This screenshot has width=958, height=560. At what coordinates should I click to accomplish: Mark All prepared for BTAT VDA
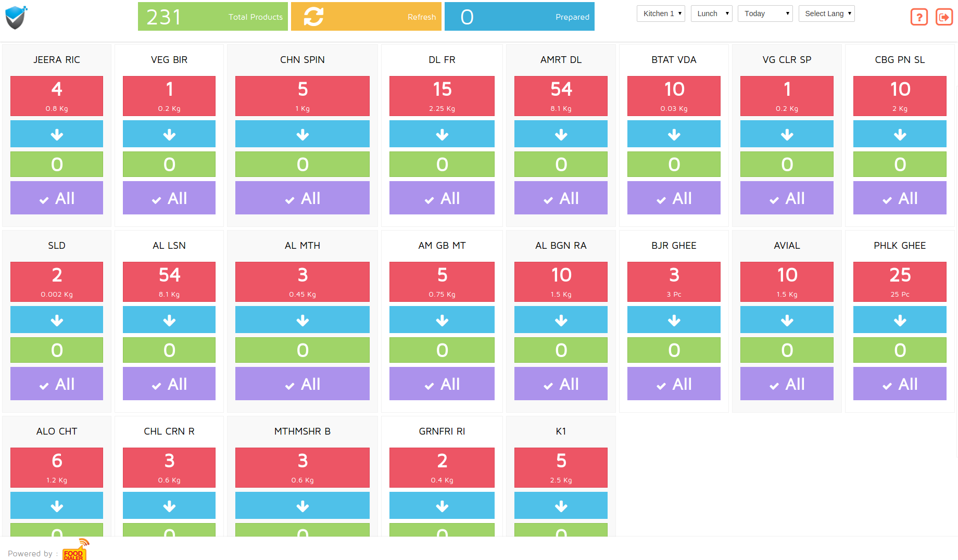(674, 198)
